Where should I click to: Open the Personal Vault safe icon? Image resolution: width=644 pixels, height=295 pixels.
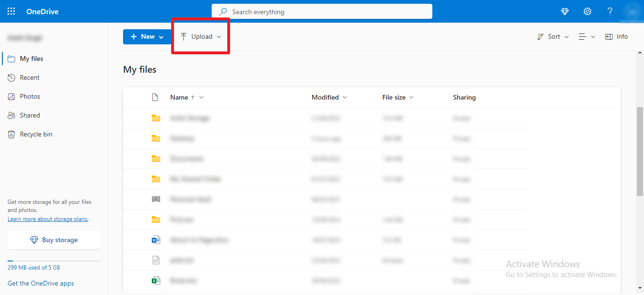[156, 199]
